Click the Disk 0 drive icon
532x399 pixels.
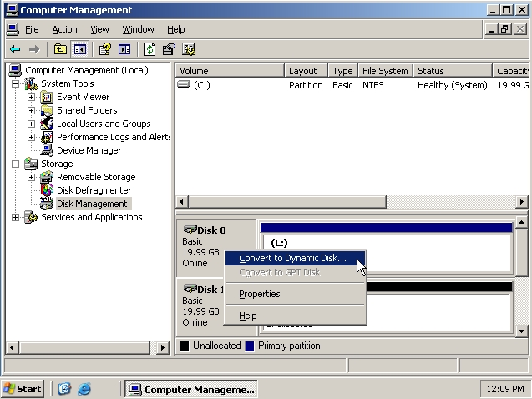tap(190, 230)
